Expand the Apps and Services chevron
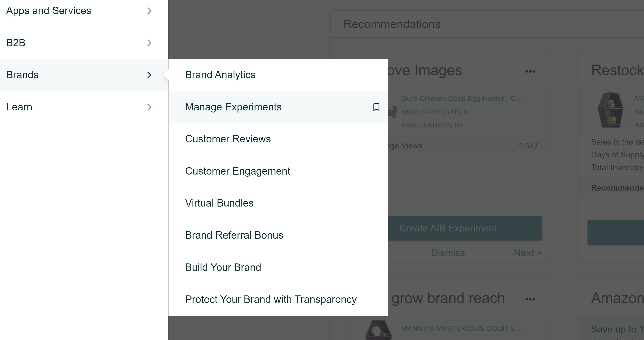644x340 pixels. [149, 11]
